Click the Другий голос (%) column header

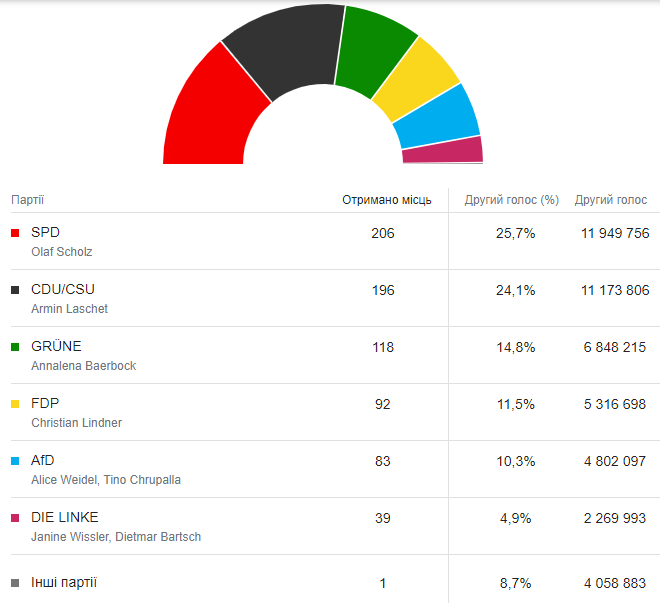click(x=511, y=200)
